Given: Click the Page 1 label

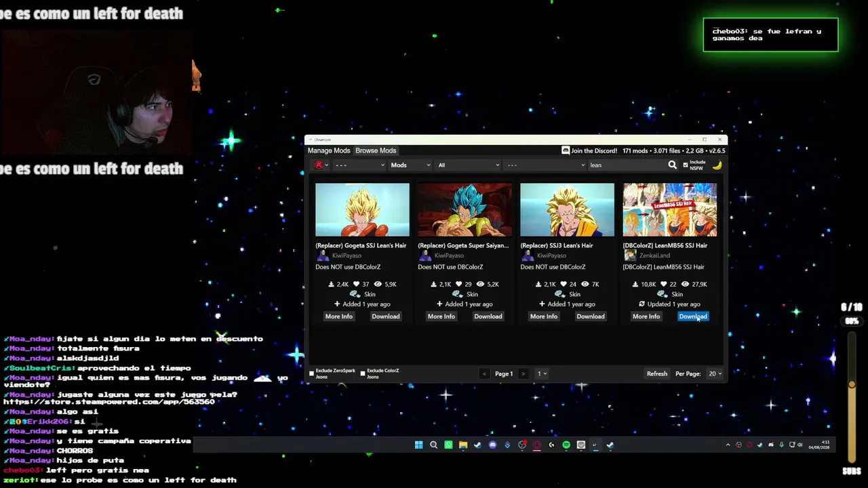Looking at the screenshot, I should [x=504, y=373].
